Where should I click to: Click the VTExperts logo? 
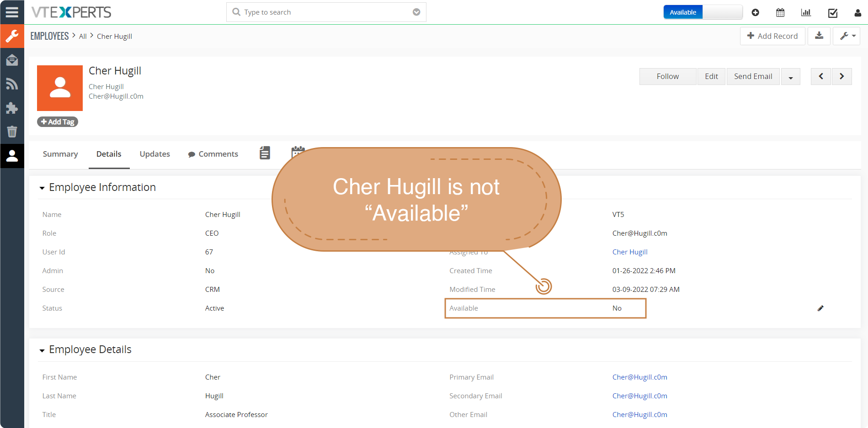pyautogui.click(x=71, y=12)
